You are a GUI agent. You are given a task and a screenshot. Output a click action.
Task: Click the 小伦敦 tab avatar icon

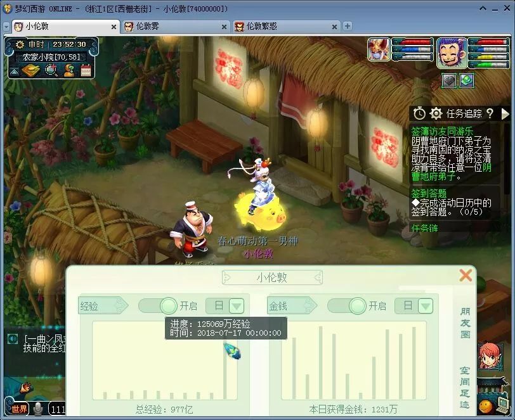point(18,26)
